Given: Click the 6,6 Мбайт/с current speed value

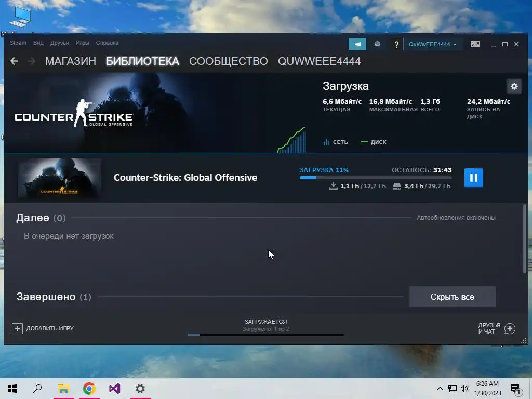Looking at the screenshot, I should (342, 101).
